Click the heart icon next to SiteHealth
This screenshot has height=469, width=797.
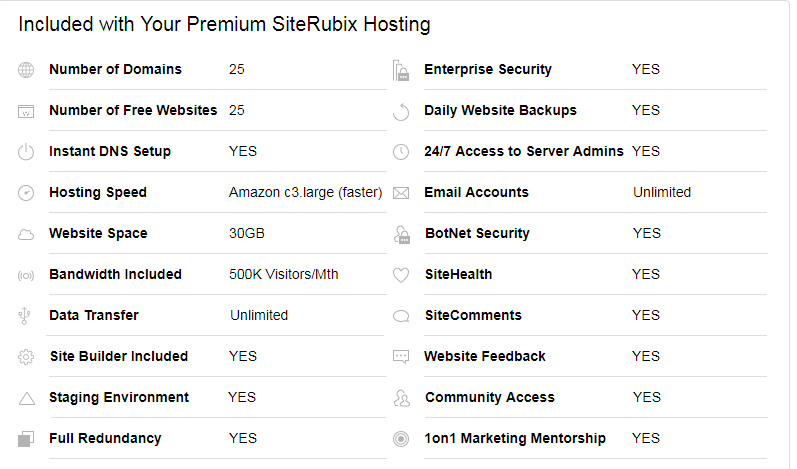click(x=401, y=275)
